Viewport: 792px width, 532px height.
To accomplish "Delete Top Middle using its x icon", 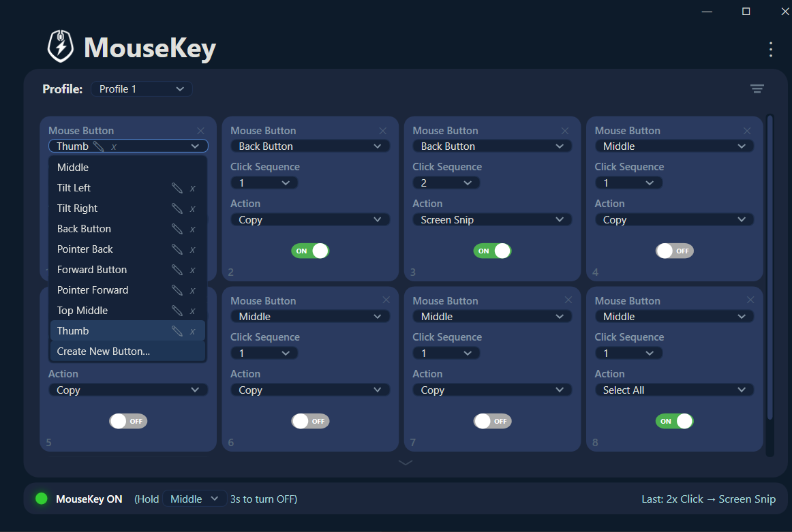I will tap(192, 310).
